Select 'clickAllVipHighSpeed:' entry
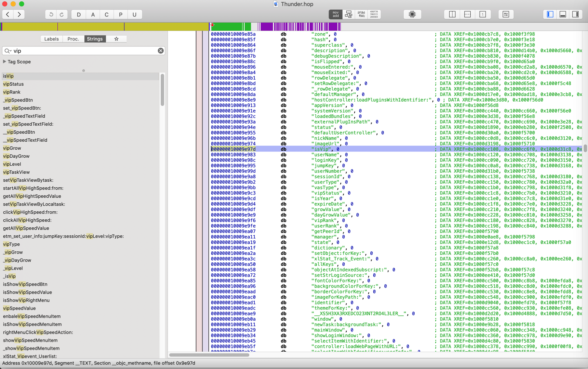The image size is (588, 369). [x=80, y=220]
